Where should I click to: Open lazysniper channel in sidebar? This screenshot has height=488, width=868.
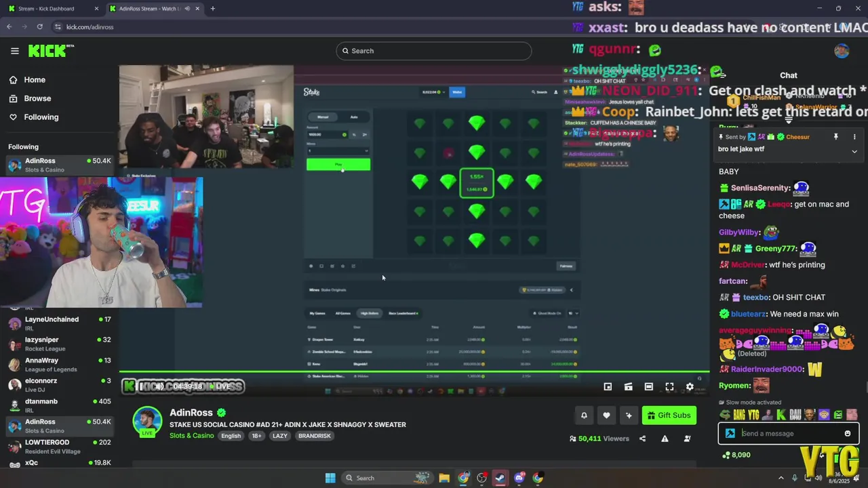[60, 344]
